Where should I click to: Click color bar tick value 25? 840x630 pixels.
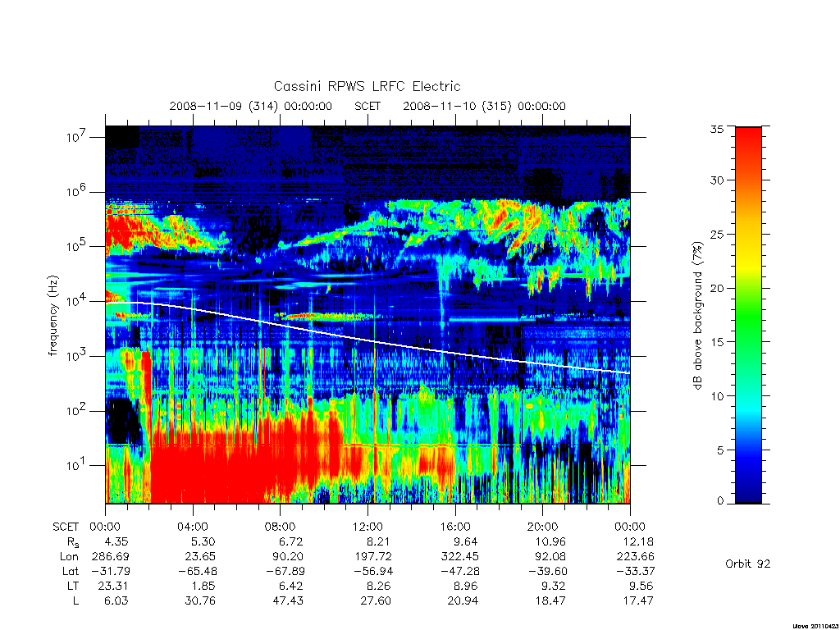pos(717,234)
